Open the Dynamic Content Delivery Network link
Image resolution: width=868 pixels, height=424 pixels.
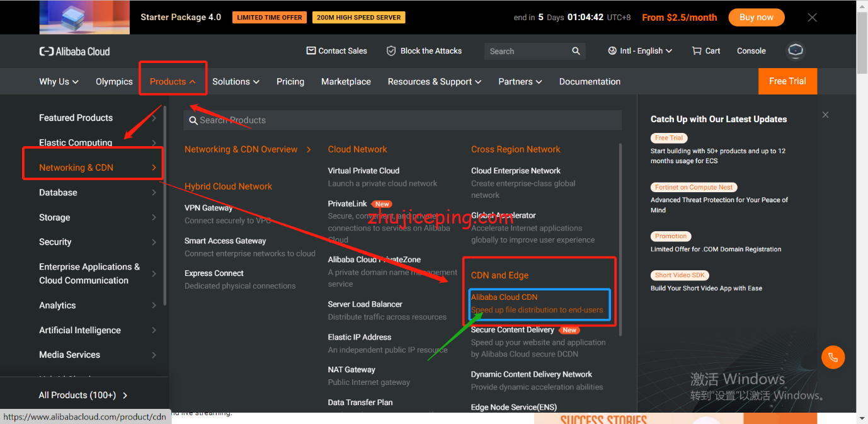click(x=532, y=374)
